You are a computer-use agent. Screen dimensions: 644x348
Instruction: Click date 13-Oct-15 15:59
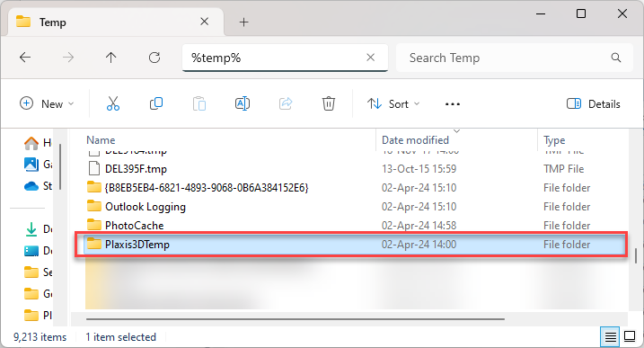(419, 169)
